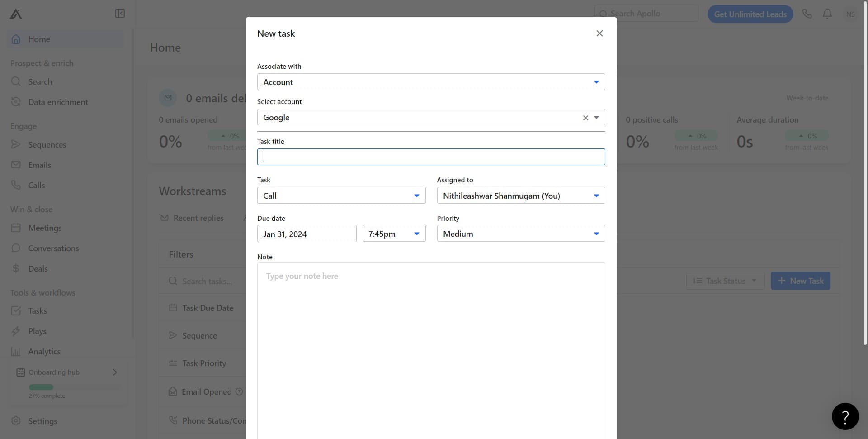Open the phone dialer icon
868x439 pixels.
(807, 14)
